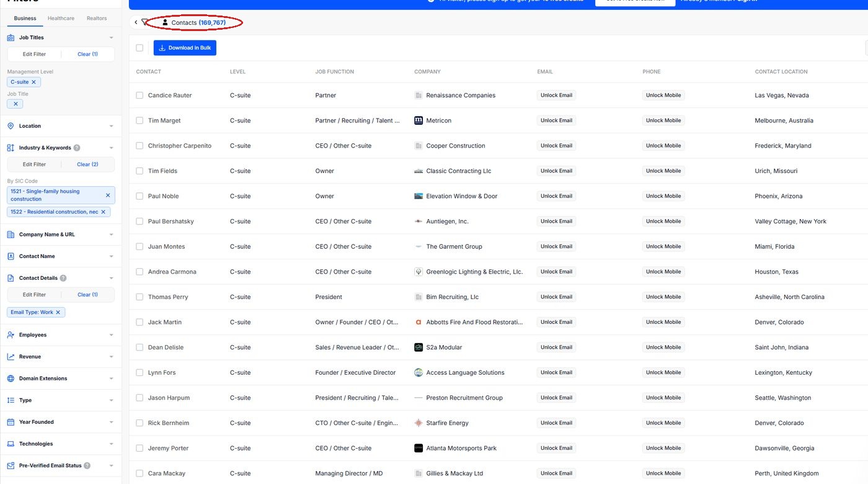Check the box for Christopher Carpenito
Image resolution: width=868 pixels, height=484 pixels.
(139, 146)
